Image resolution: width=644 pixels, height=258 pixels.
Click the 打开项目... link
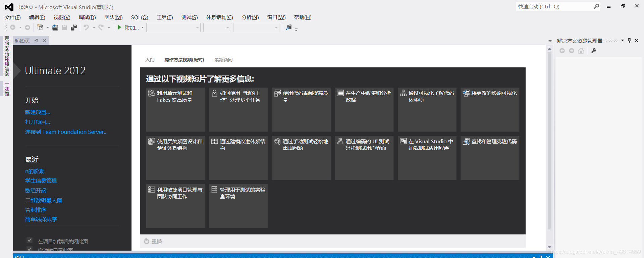38,122
